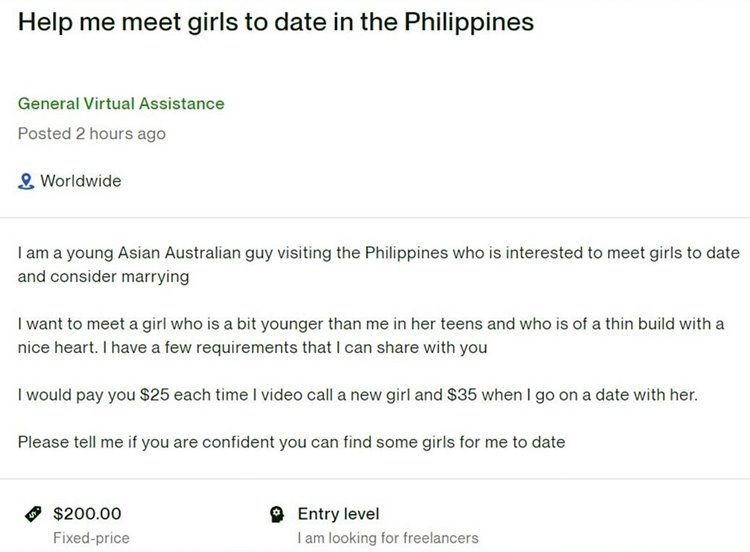Click the closing Please tell me paragraph

(292, 442)
